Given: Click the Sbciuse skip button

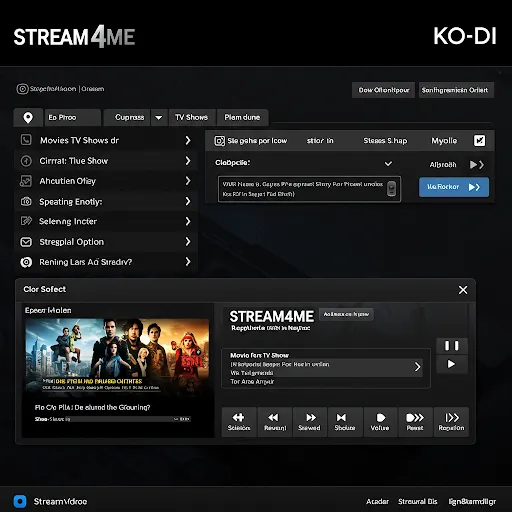Looking at the screenshot, I should (x=345, y=422).
